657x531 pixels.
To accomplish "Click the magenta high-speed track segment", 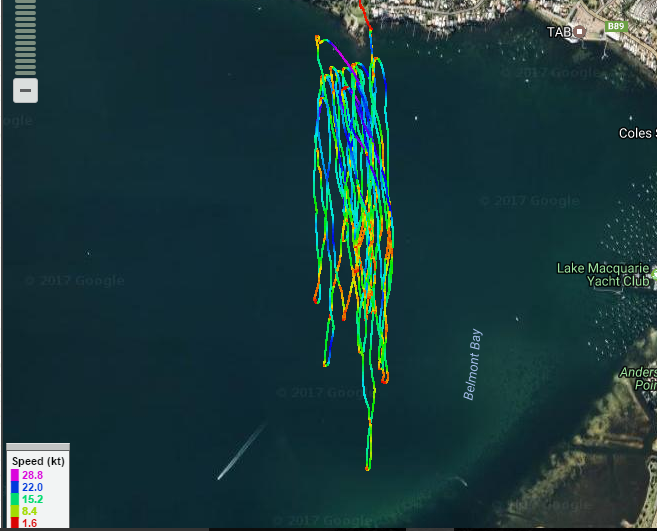I will [340, 50].
